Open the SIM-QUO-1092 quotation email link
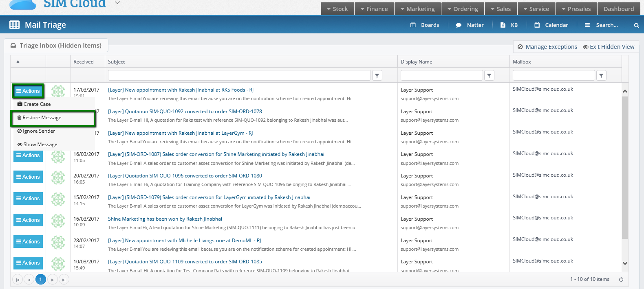The height and width of the screenshot is (289, 644). pyautogui.click(x=185, y=112)
